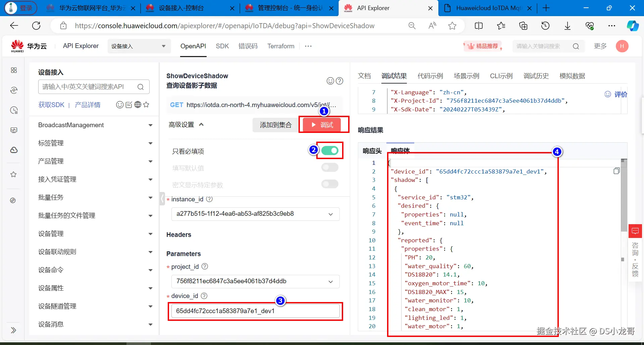Click 添加到集合 button
Viewport: 644px width, 345px height.
(275, 125)
